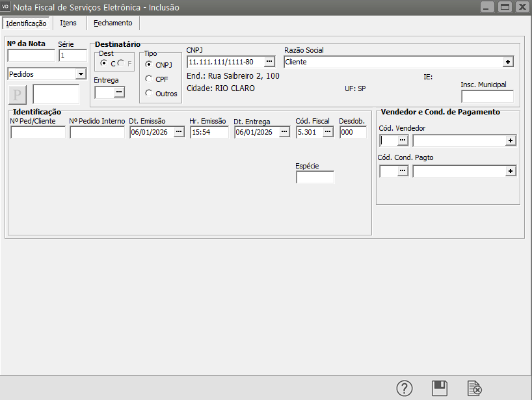Click the save floppy disk icon
Image resolution: width=532 pixels, height=400 pixels.
point(440,388)
